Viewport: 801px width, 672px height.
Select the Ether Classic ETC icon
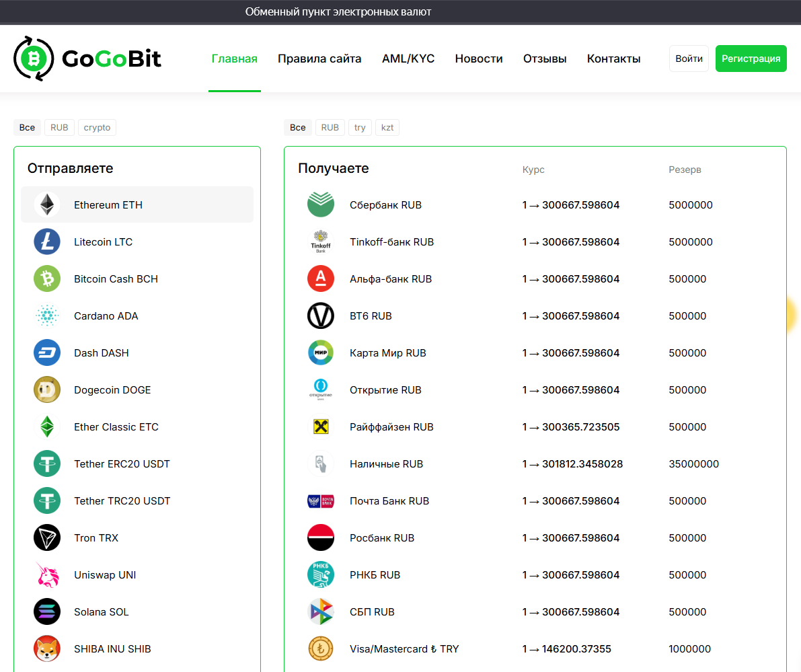pos(47,426)
